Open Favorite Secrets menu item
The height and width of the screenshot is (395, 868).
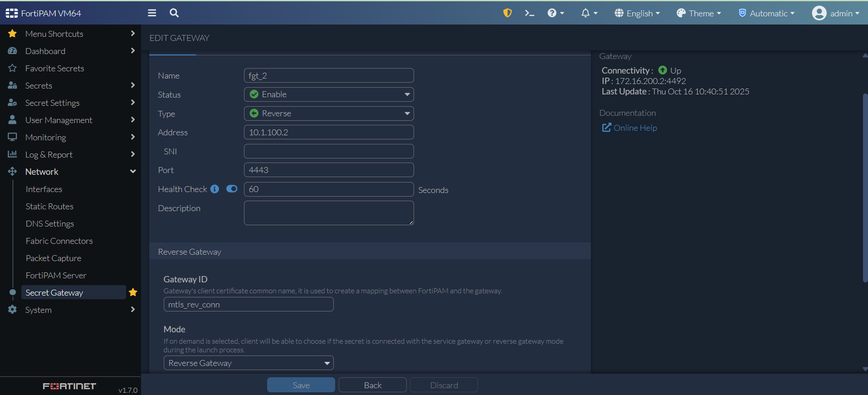55,69
